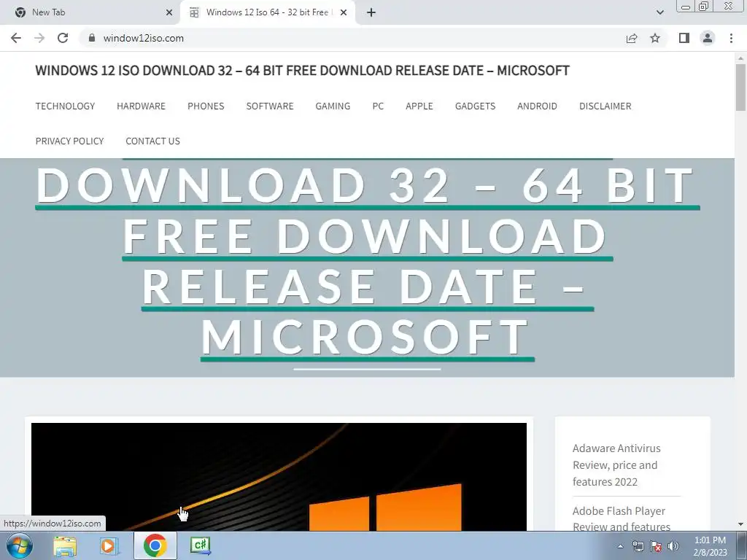The height and width of the screenshot is (560, 747).
Task: Open Windows Explorer from the taskbar
Action: [x=65, y=545]
